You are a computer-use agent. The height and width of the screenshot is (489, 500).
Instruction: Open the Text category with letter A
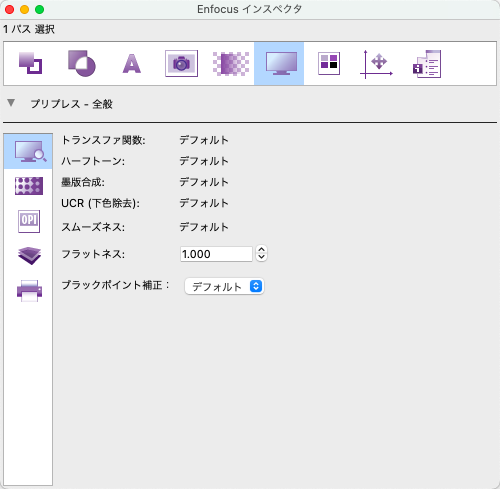[132, 63]
